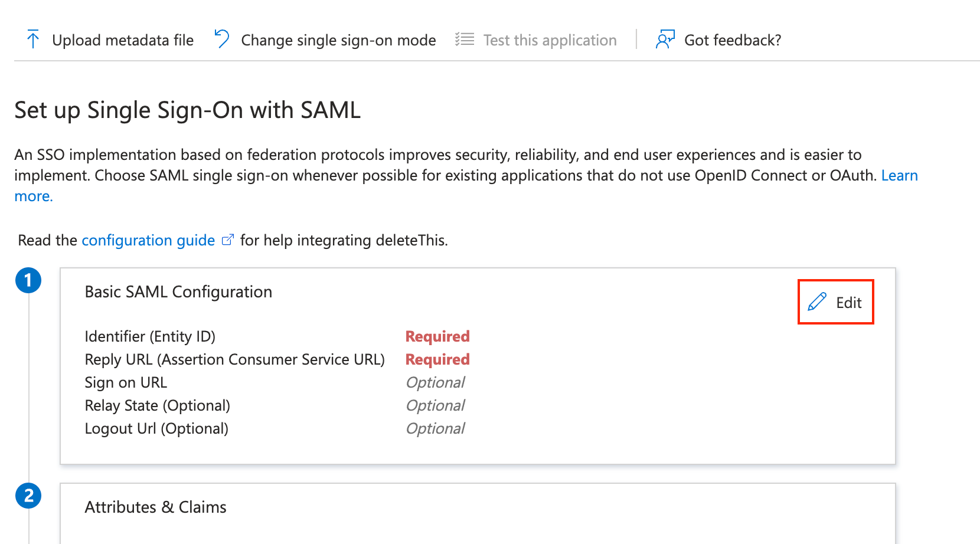Viewport: 980px width, 544px height.
Task: Click the Attributes & Claims section title
Action: tap(155, 507)
